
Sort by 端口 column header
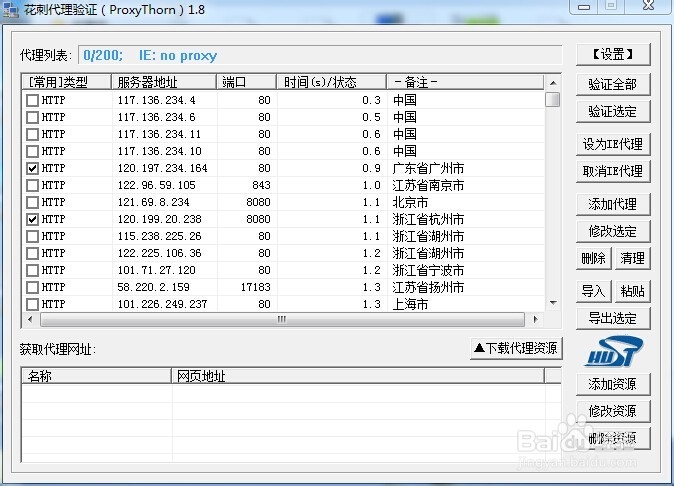246,82
